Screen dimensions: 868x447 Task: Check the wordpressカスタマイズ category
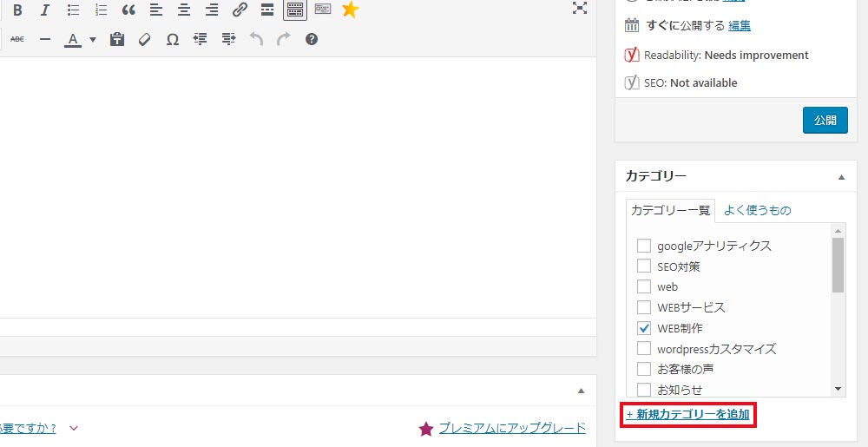tap(644, 349)
